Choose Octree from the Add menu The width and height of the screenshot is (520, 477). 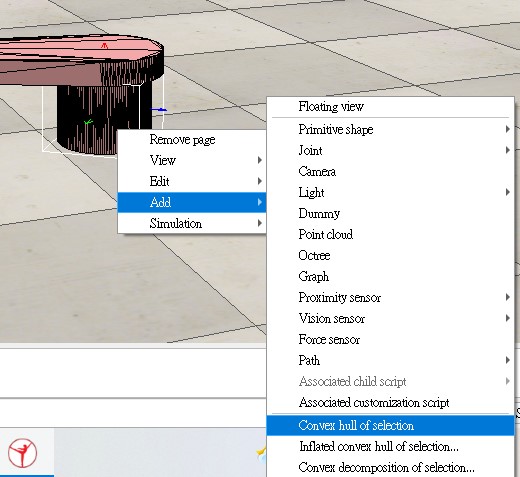[x=390, y=255]
